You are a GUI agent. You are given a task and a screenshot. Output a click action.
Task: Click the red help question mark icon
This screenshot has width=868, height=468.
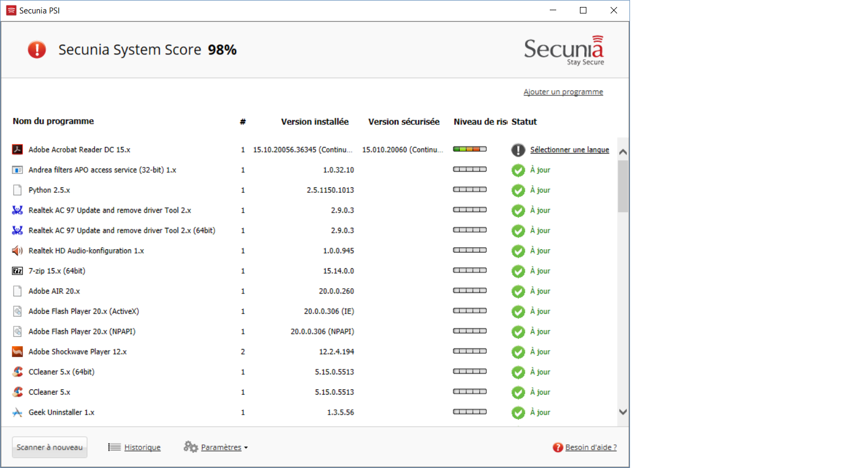558,448
